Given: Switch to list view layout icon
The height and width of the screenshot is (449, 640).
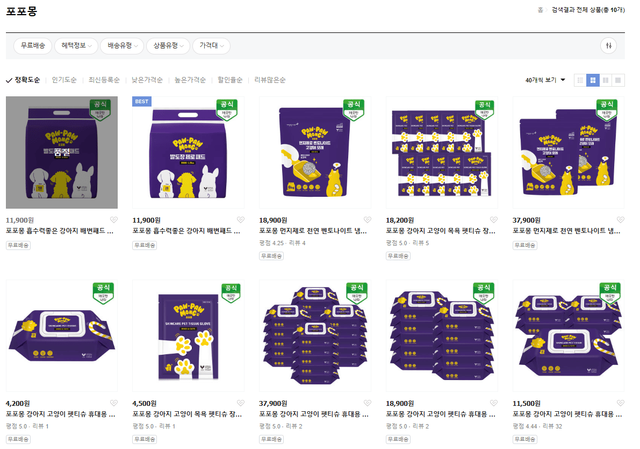Looking at the screenshot, I should [580, 80].
